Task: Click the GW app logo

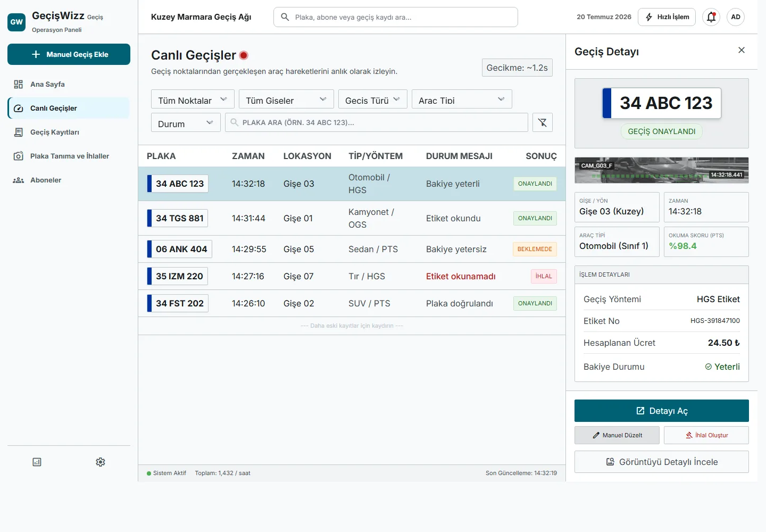Action: pyautogui.click(x=16, y=22)
